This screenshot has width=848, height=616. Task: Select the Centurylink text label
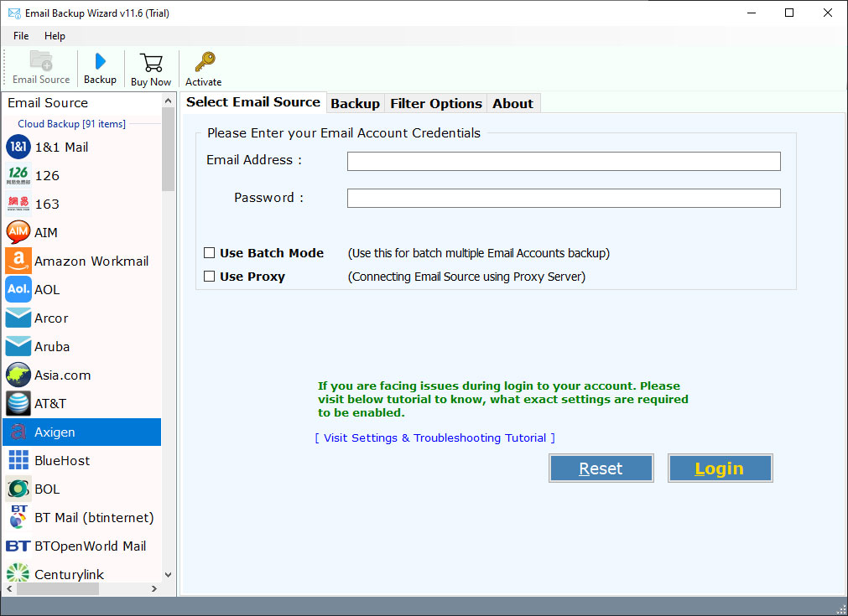[70, 574]
